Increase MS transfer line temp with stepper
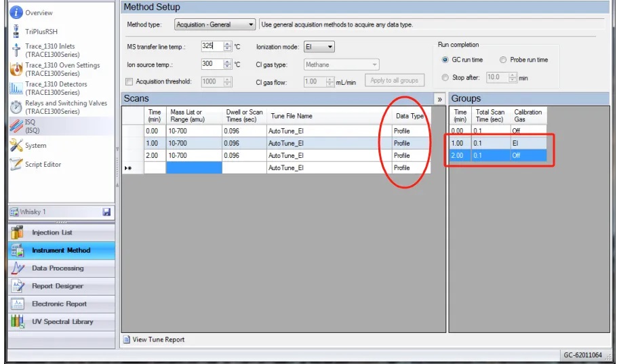This screenshot has height=364, width=617. [227, 44]
